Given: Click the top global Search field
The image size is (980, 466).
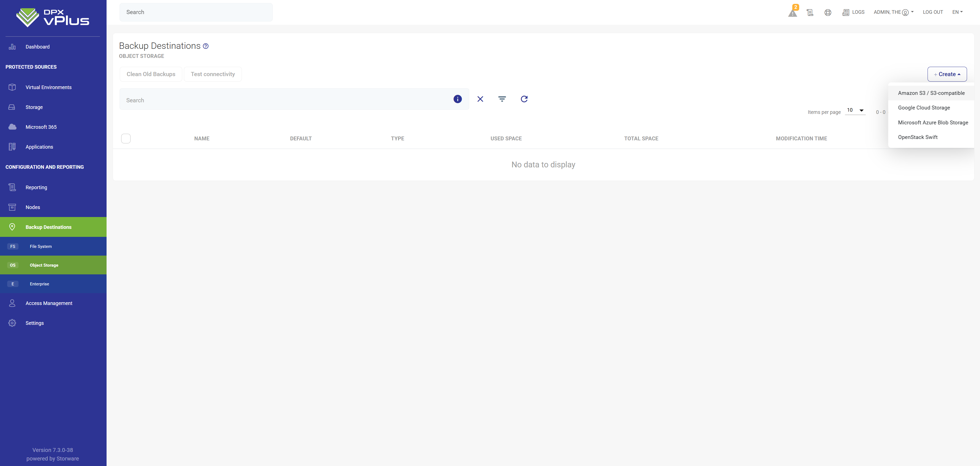Looking at the screenshot, I should point(195,12).
